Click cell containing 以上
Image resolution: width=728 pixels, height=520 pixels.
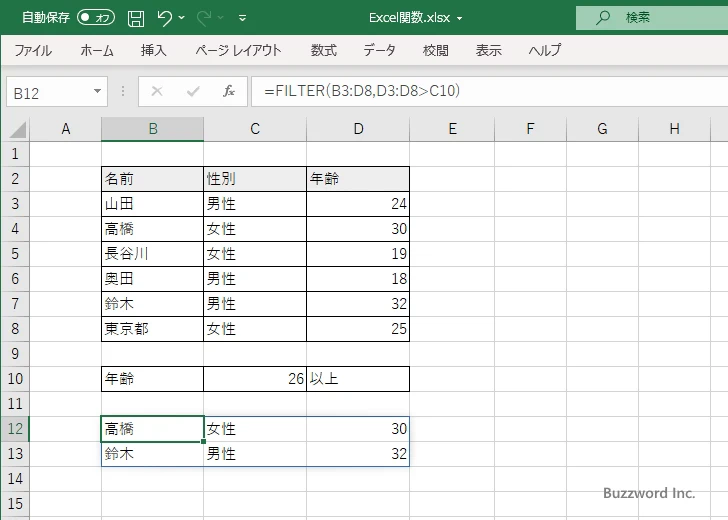(358, 379)
